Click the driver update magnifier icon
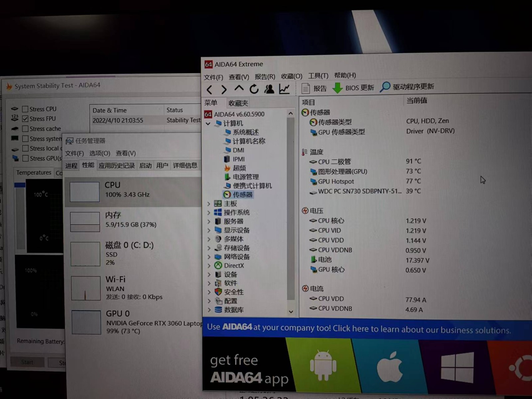 point(385,87)
